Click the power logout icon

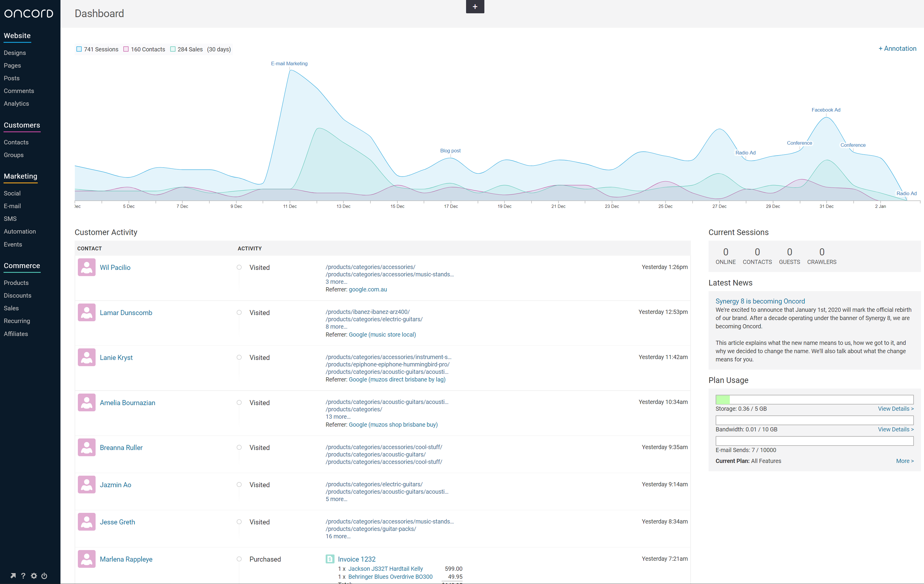pyautogui.click(x=44, y=576)
